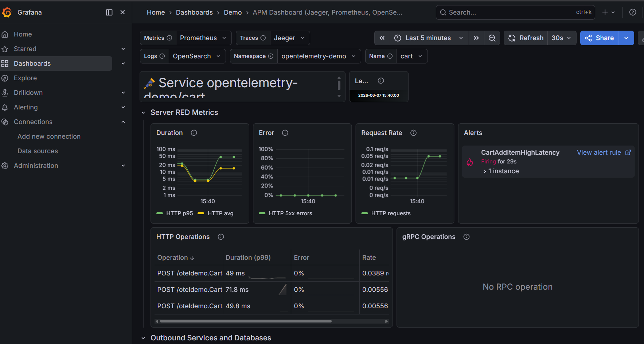Open Alerting in the sidebar

click(26, 107)
